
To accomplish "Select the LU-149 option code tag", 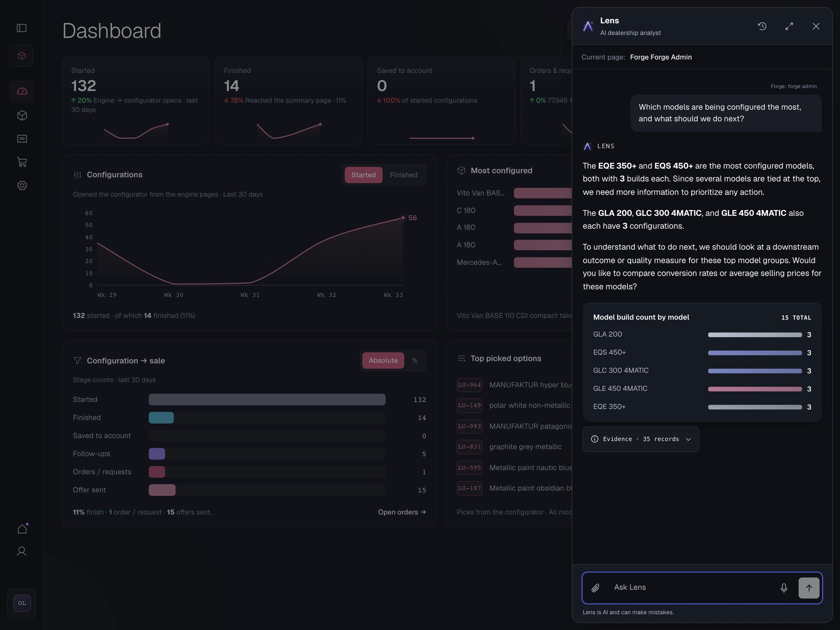I will (469, 405).
